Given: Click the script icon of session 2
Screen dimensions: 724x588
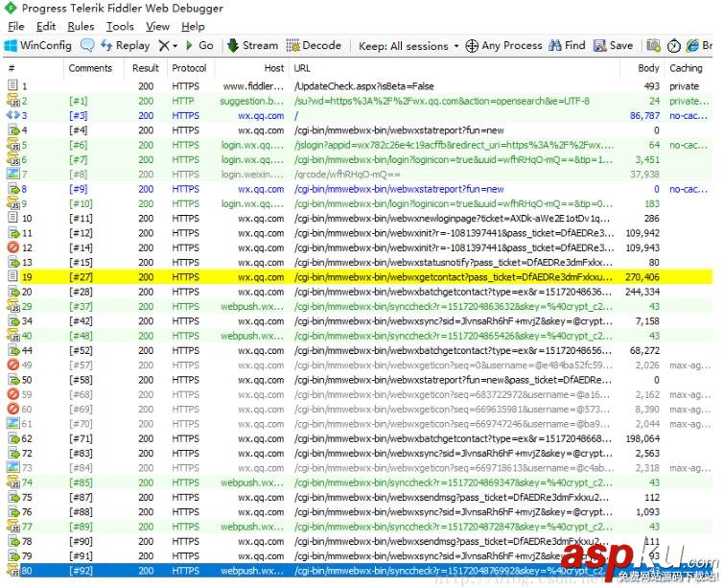Looking at the screenshot, I should (x=12, y=100).
